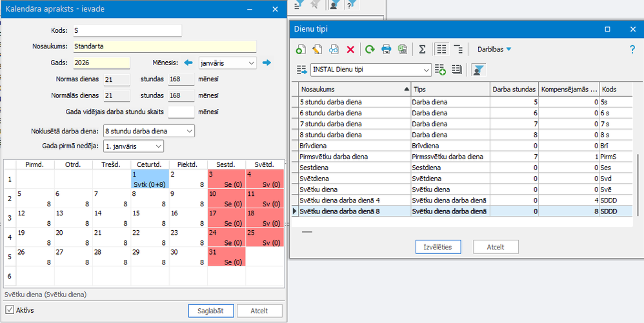The width and height of the screenshot is (644, 323).
Task: Click the Saglabāt button
Action: pyautogui.click(x=211, y=311)
